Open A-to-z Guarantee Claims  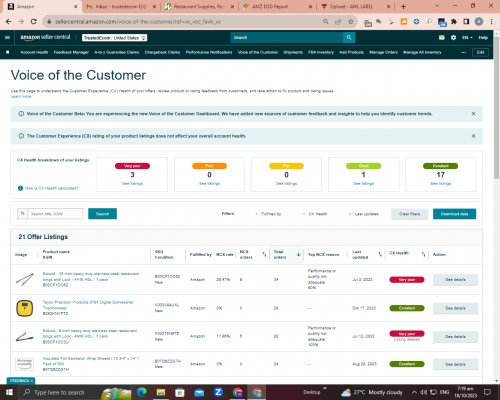click(x=117, y=52)
